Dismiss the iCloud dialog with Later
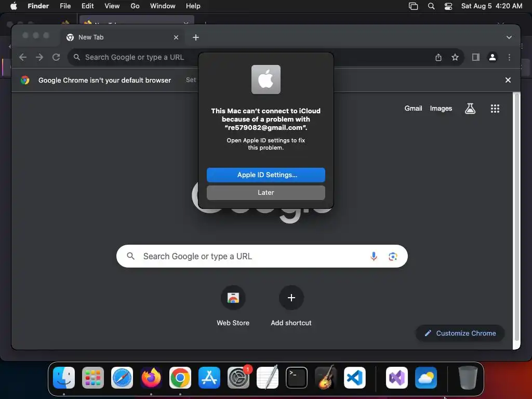 [265, 192]
